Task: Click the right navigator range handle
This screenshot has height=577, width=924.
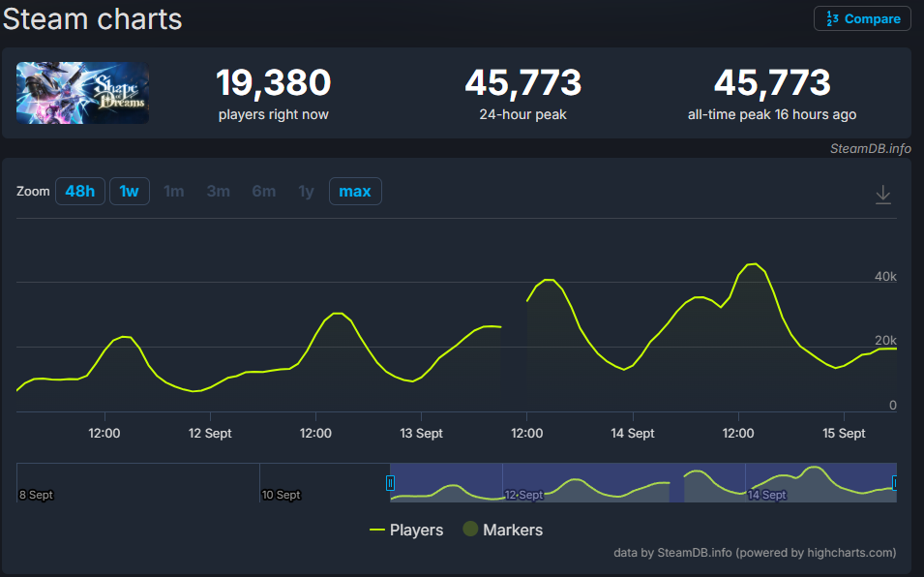Action: (895, 482)
